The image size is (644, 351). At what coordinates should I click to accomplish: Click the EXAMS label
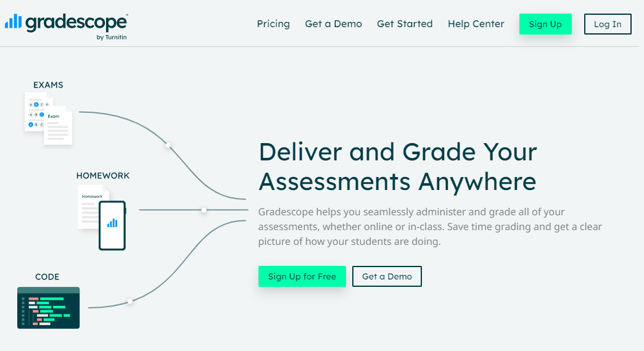[48, 85]
